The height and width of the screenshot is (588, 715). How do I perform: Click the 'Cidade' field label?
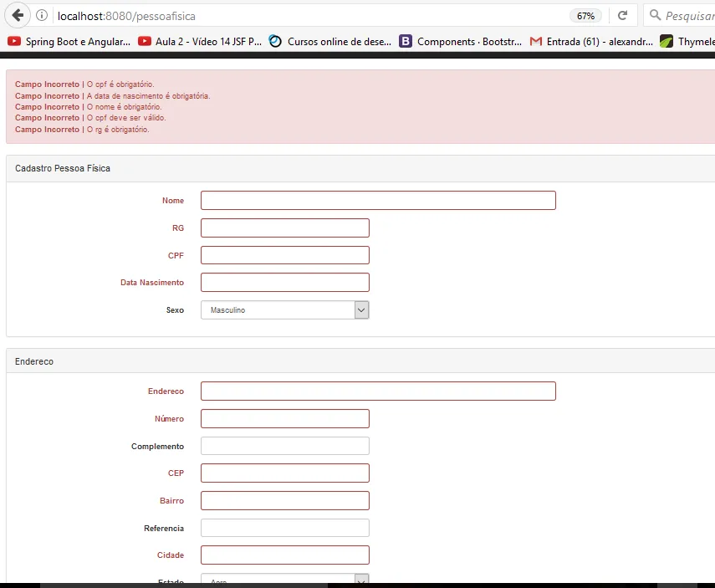click(x=170, y=555)
